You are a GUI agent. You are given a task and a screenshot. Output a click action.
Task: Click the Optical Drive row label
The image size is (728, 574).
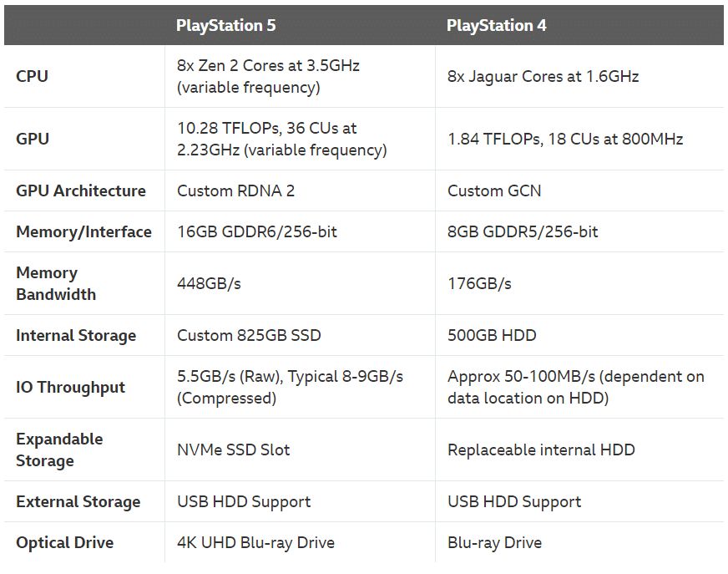64,542
